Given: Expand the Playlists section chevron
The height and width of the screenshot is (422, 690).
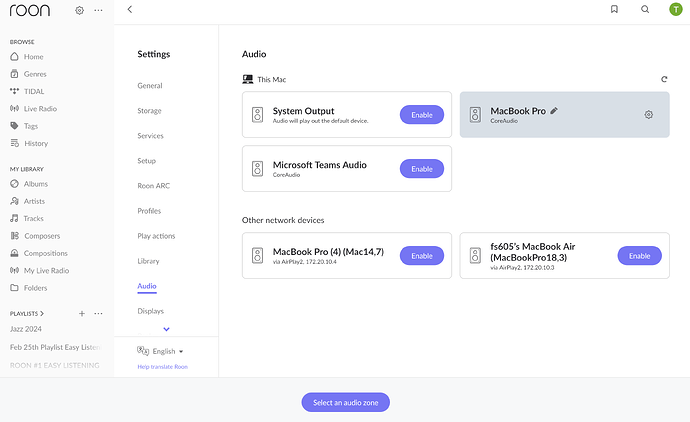Looking at the screenshot, I should point(42,314).
